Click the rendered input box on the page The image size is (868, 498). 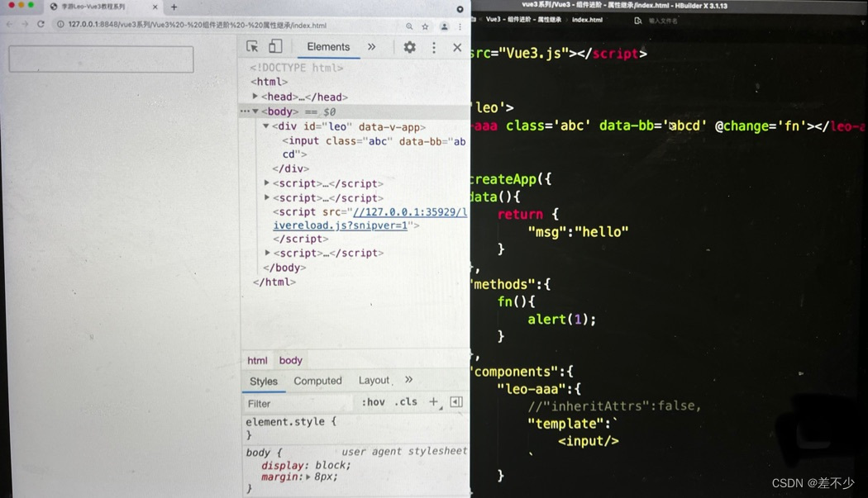(x=102, y=59)
